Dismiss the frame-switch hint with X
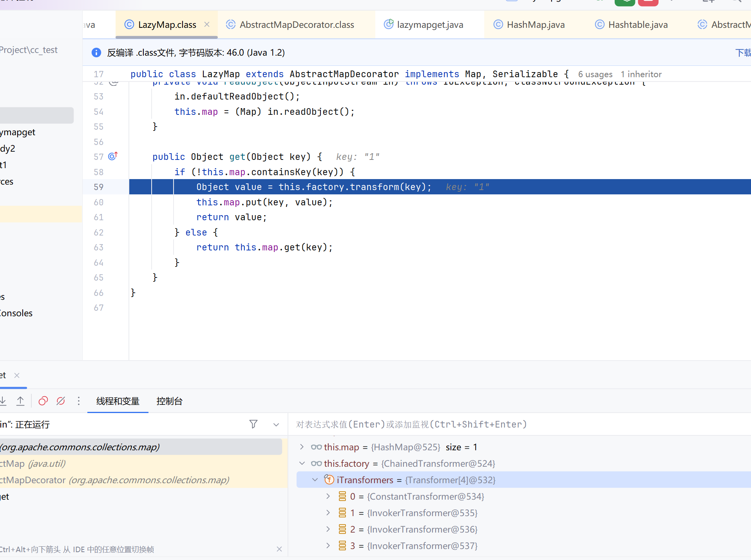This screenshot has height=560, width=751. [279, 549]
